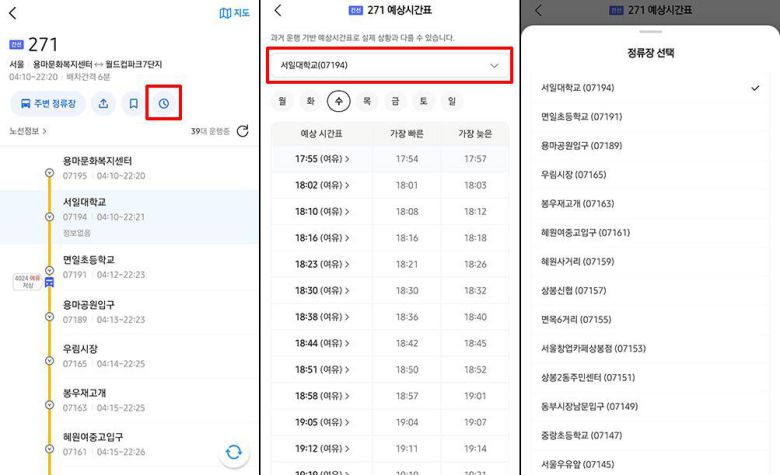Choose 동부시장남문입구 (07149) in stop picker
Screen dimensions: 780x475
click(x=651, y=406)
